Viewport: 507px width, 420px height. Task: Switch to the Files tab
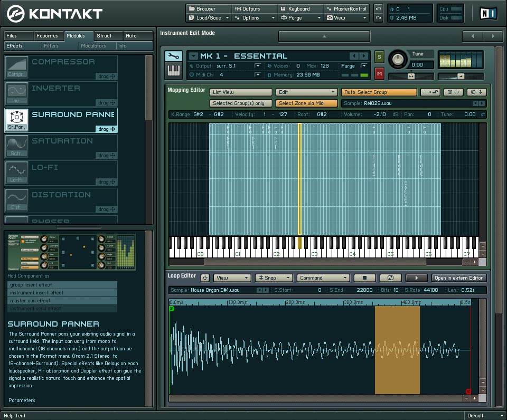click(18, 36)
